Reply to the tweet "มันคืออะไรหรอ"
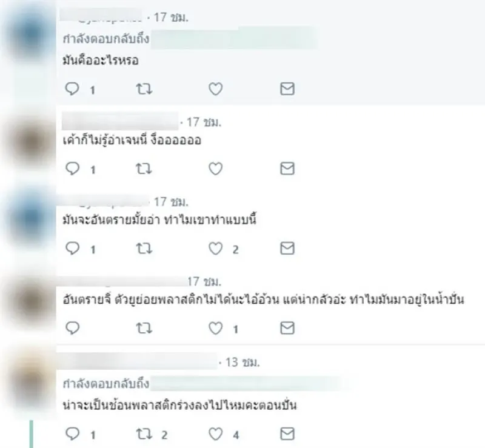 72,89
